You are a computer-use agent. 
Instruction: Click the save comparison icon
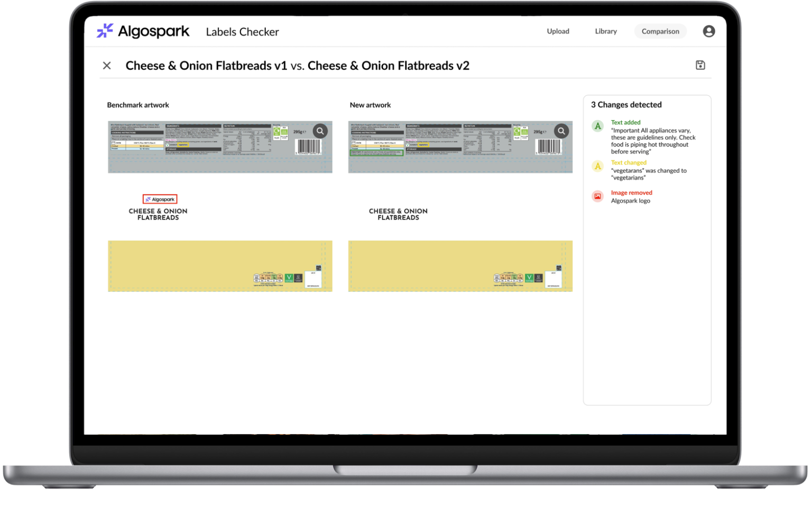tap(700, 65)
